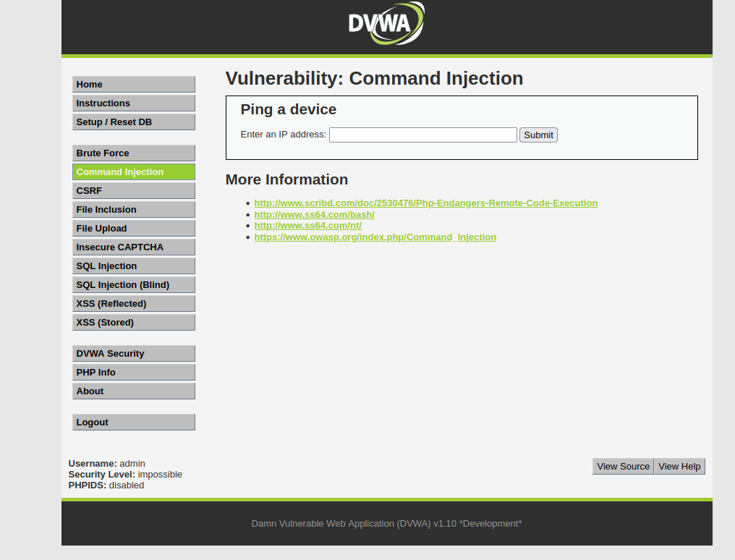735x560 pixels.
Task: Open the ss64.com/bash link
Action: tap(315, 215)
